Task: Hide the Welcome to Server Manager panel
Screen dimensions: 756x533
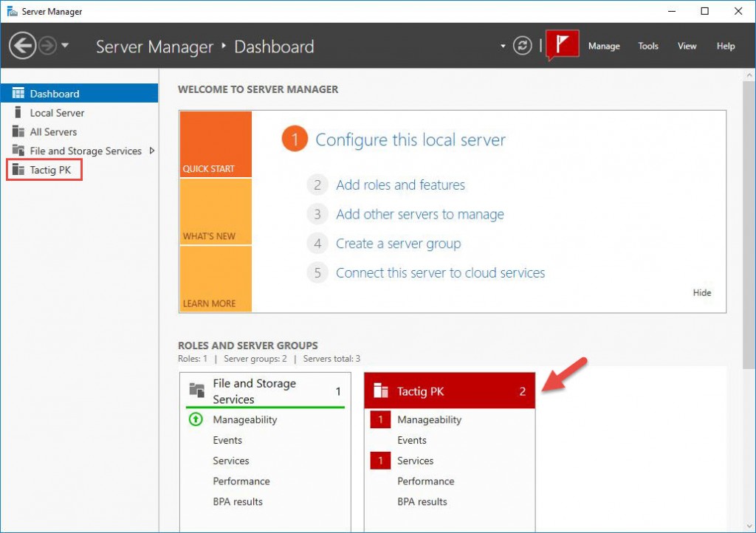Action: 701,292
